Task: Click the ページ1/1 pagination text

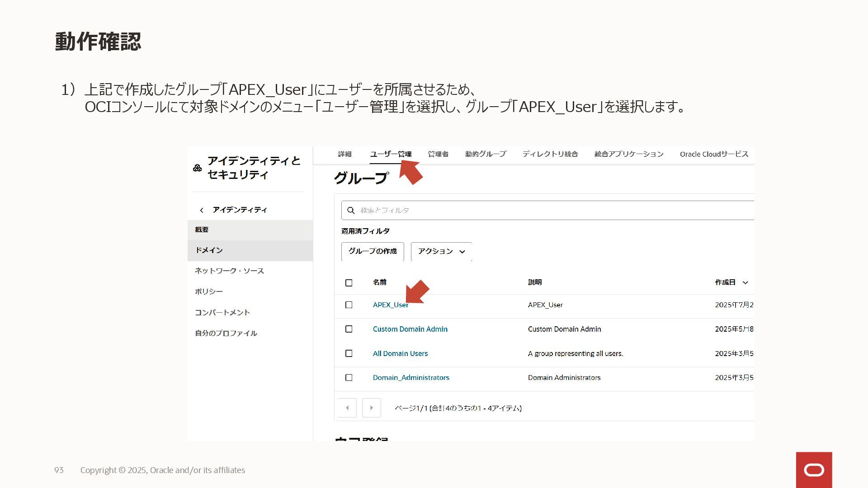Action: pos(458,408)
